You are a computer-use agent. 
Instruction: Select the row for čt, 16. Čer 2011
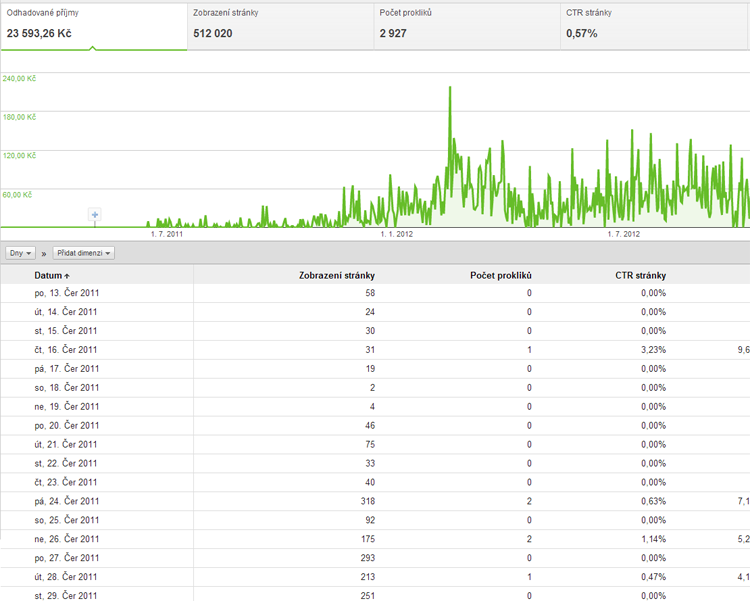click(x=375, y=350)
